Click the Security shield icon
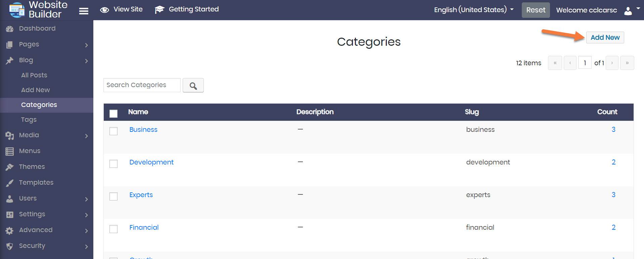Screen dimensions: 644x259 tap(10, 246)
